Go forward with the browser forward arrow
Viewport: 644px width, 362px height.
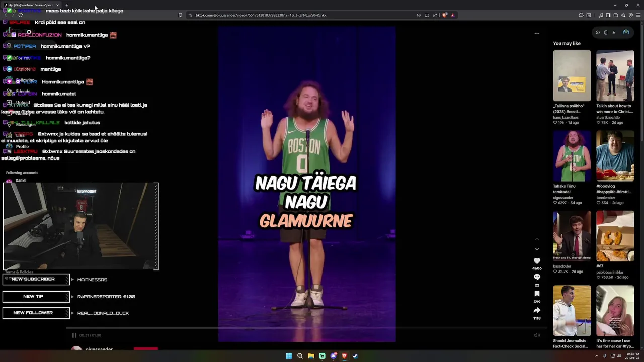12,15
